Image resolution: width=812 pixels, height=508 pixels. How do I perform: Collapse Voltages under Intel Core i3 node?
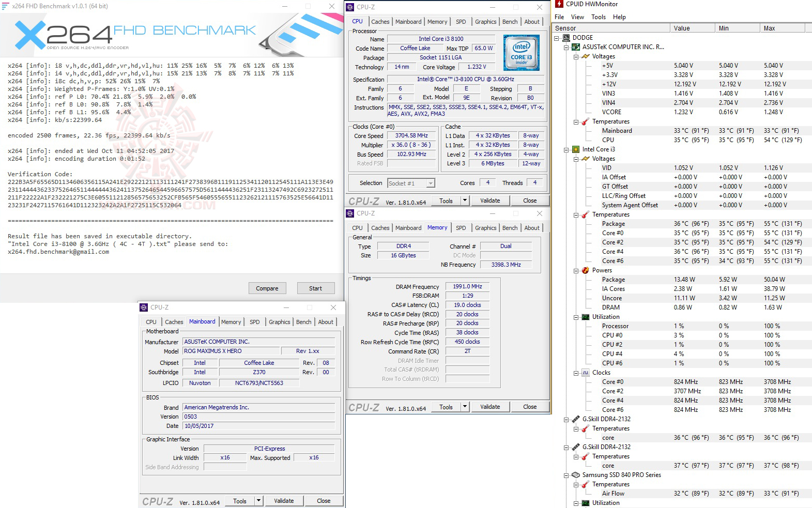[576, 159]
